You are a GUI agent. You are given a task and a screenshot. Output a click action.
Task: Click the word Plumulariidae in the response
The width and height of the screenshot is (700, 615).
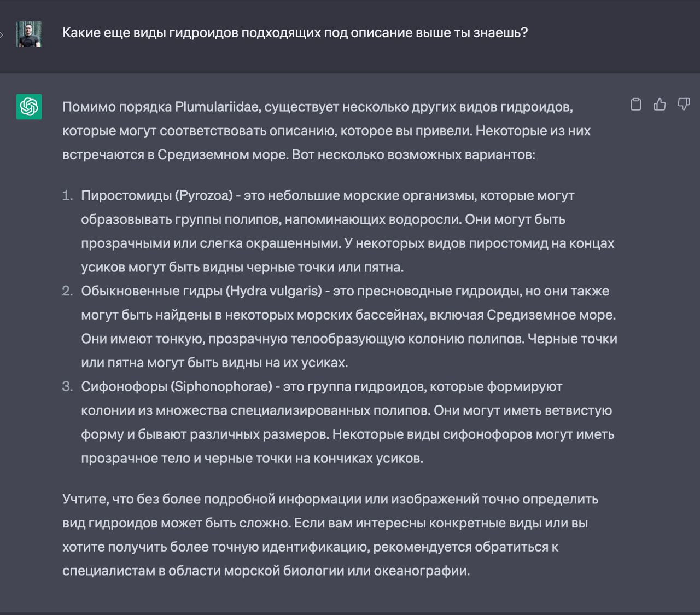click(216, 107)
